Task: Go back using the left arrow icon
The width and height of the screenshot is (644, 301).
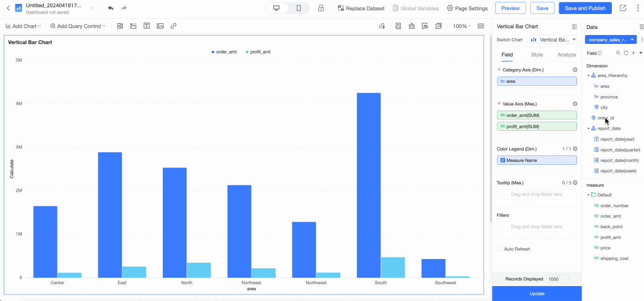Action: [x=8, y=8]
